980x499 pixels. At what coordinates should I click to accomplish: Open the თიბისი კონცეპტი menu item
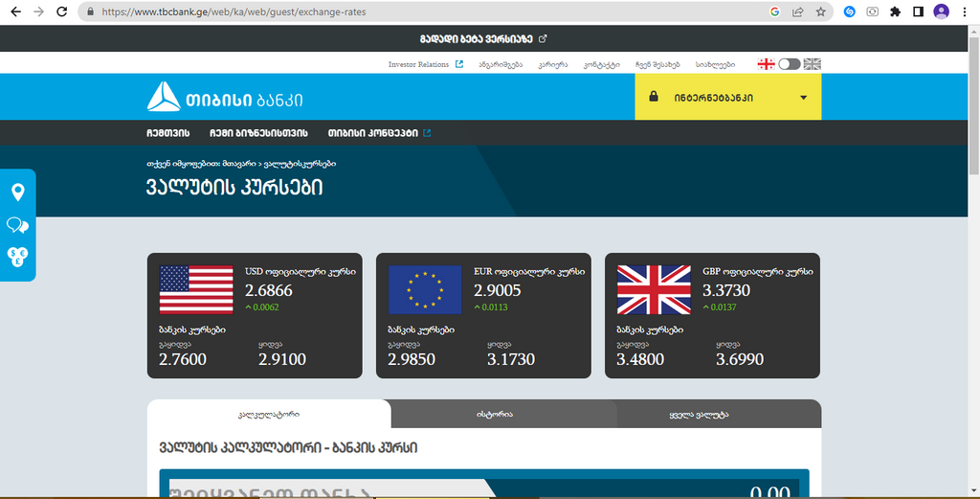click(x=373, y=133)
